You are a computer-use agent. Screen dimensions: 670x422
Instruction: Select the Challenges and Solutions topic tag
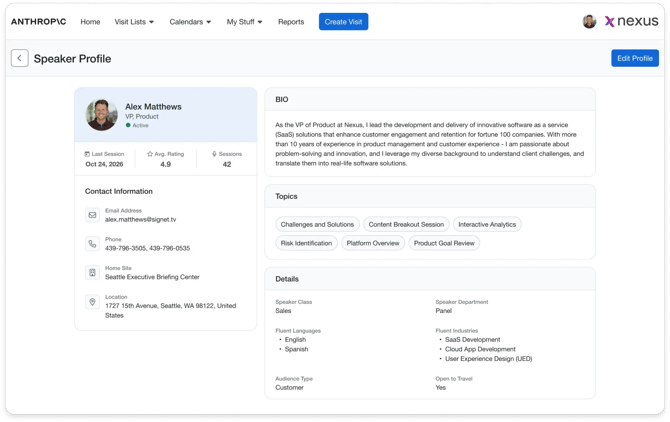tap(317, 224)
